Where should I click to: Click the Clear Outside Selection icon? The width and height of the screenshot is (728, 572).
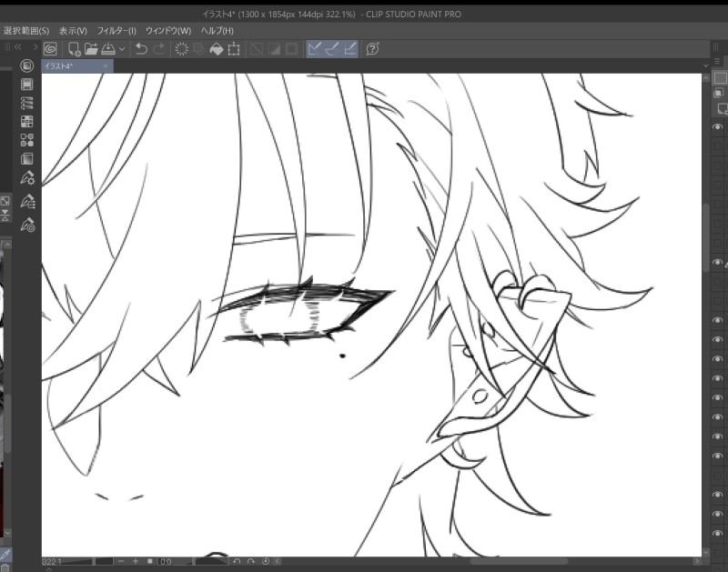coord(198,49)
